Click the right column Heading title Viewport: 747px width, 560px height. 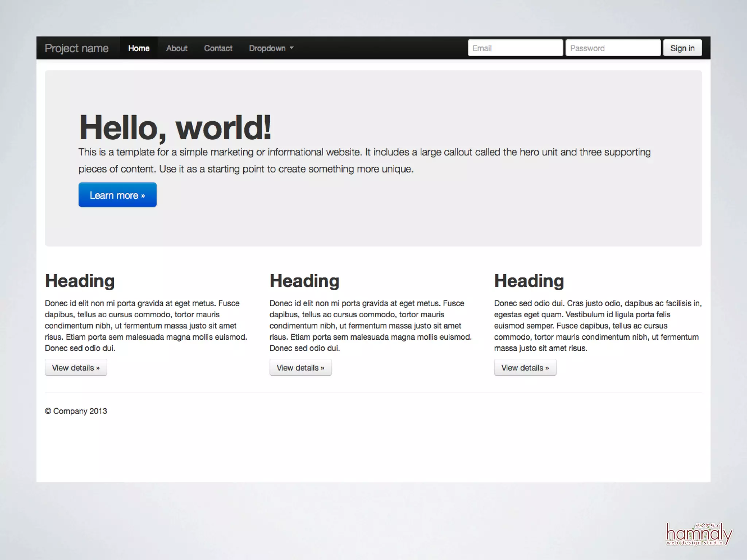pyautogui.click(x=529, y=281)
